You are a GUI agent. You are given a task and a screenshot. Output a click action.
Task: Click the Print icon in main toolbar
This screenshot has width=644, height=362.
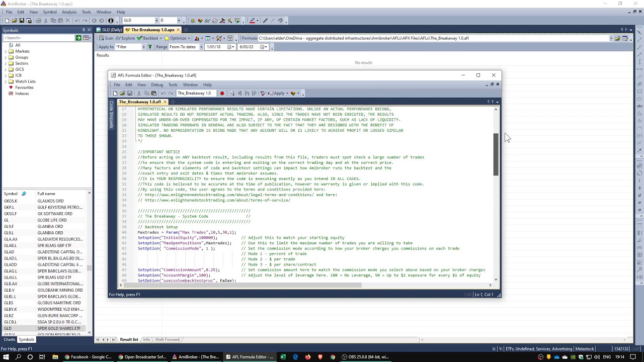tap(37, 21)
